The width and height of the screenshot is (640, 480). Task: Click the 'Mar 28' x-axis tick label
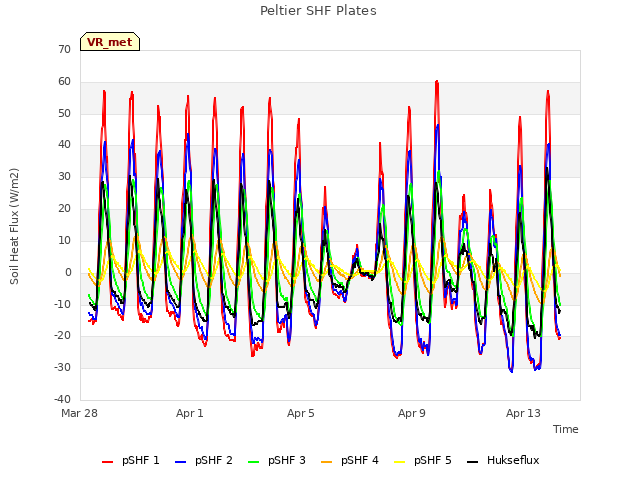(79, 413)
